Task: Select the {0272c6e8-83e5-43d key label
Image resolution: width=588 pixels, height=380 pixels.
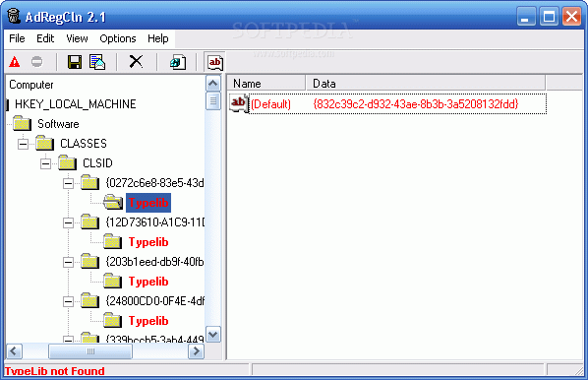Action: point(155,182)
